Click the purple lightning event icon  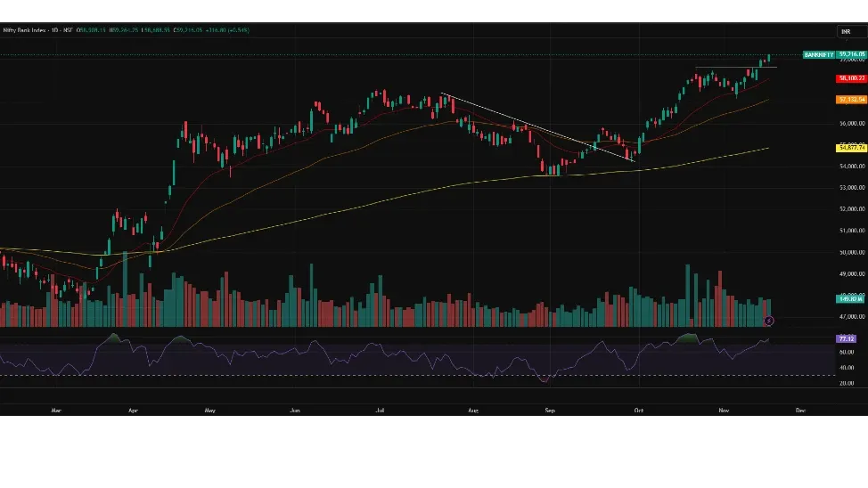coord(769,320)
